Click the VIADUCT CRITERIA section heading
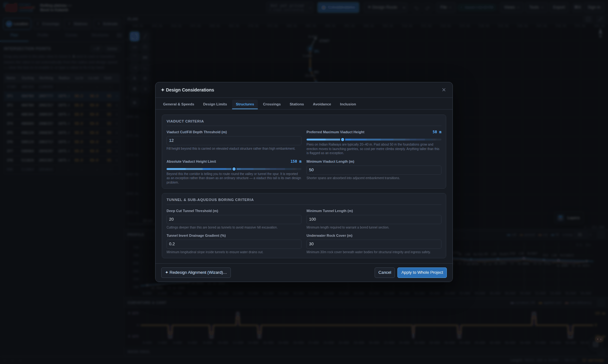 185,121
